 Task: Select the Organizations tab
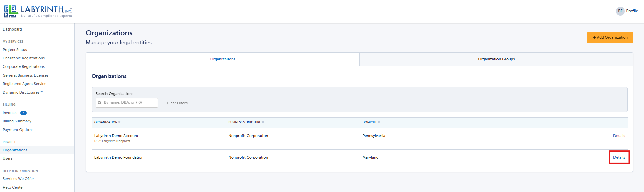[222, 59]
